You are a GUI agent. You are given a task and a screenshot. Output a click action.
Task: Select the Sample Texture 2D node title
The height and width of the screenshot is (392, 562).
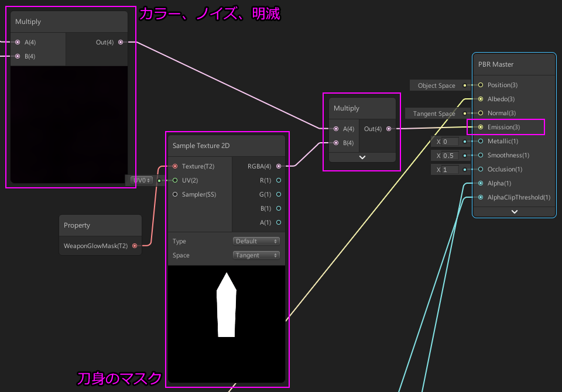[x=201, y=146]
